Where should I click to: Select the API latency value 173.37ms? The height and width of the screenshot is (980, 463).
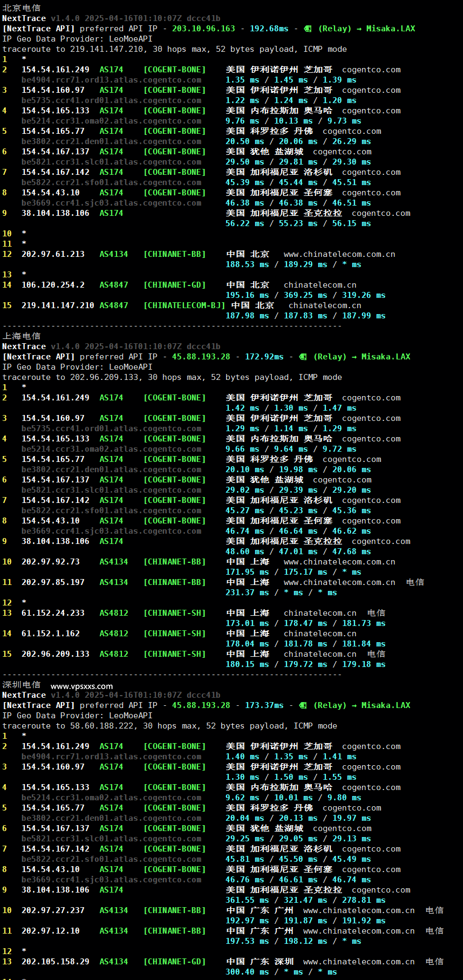tap(264, 705)
